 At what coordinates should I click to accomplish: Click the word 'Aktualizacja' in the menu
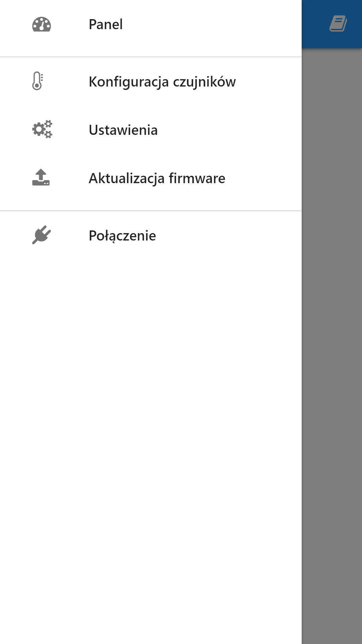(127, 179)
